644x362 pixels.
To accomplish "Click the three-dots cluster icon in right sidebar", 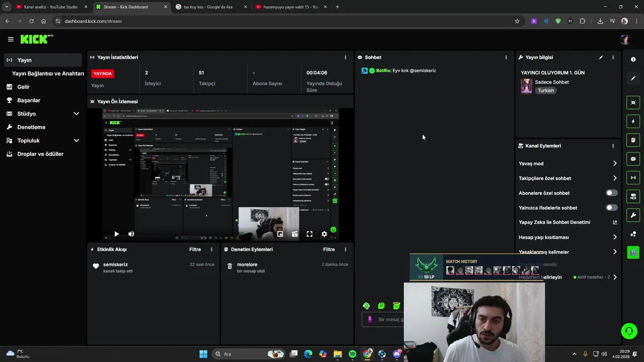I will 633,234.
